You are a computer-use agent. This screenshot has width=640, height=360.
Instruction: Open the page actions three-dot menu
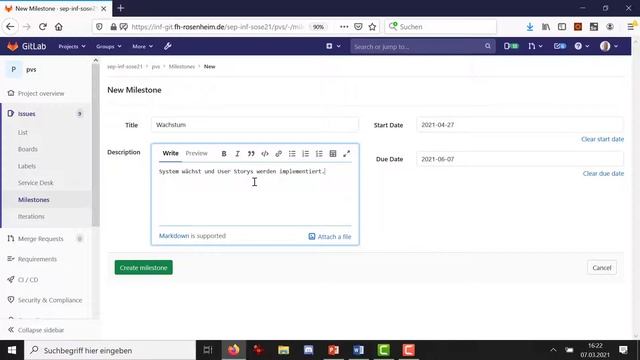tap(344, 27)
